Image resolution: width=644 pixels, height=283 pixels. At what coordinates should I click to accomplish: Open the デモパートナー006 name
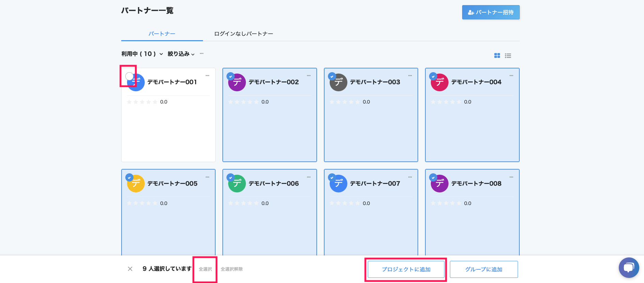[273, 184]
